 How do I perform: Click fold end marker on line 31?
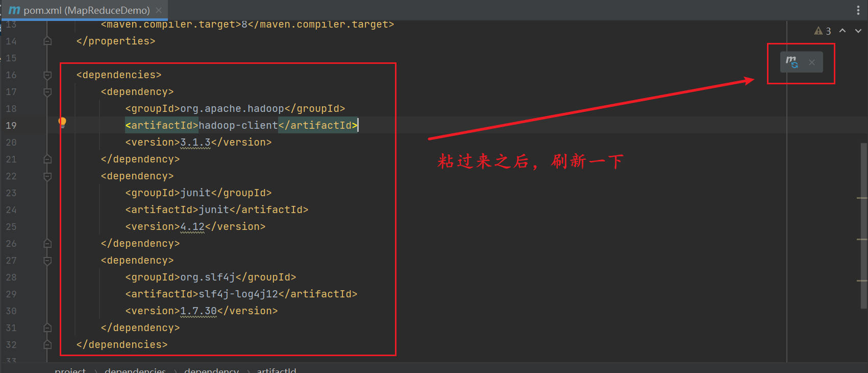coord(47,328)
